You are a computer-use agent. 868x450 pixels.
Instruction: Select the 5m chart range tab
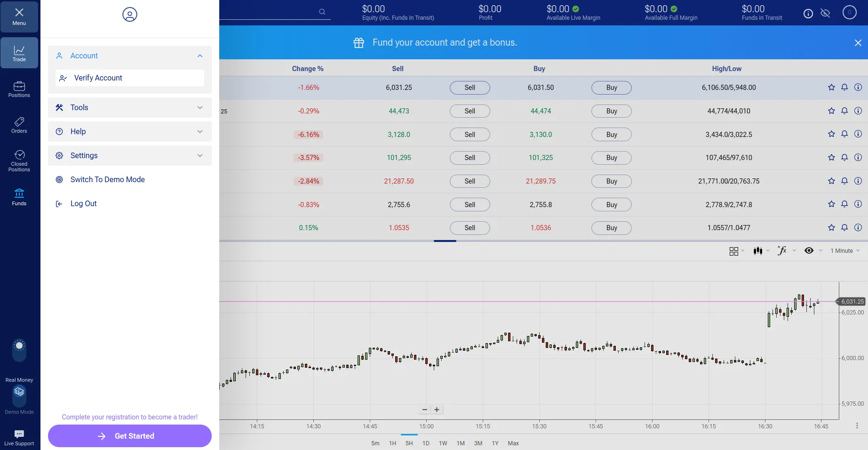click(375, 443)
